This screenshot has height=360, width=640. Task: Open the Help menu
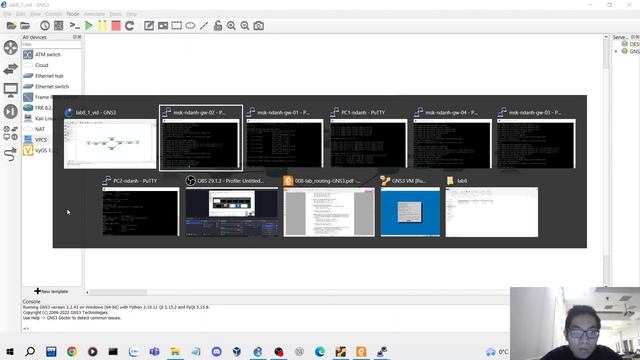(x=131, y=14)
